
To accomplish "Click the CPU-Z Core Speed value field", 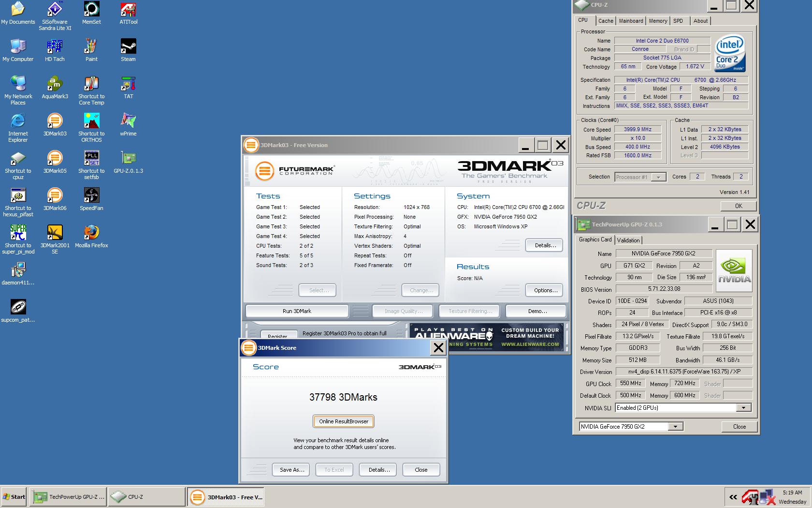I will pyautogui.click(x=638, y=130).
